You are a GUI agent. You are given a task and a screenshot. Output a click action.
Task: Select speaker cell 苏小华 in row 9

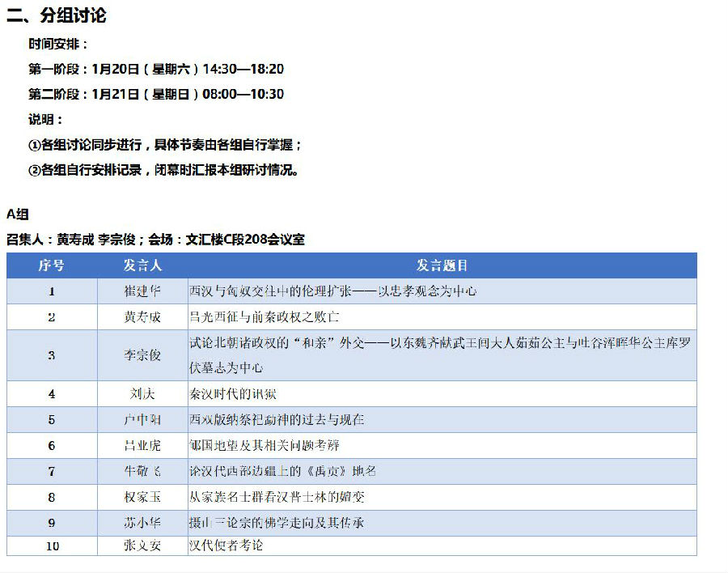[142, 523]
